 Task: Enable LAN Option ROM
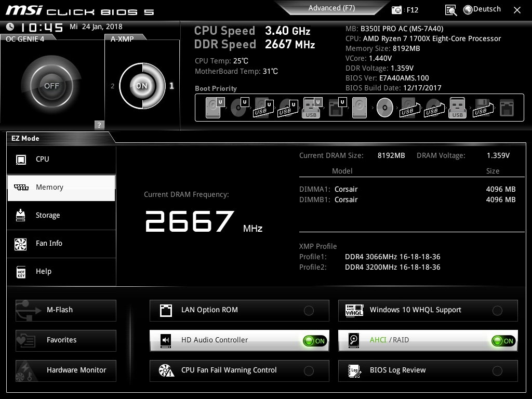[239, 310]
